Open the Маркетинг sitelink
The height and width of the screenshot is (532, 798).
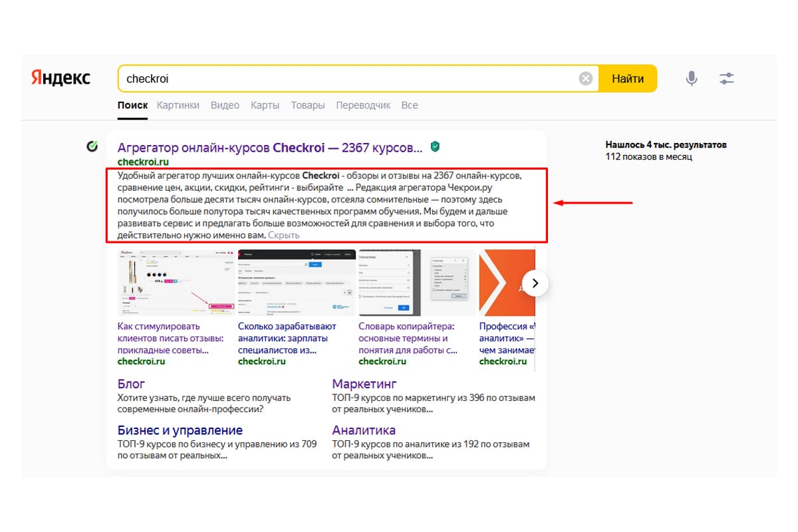(x=364, y=384)
